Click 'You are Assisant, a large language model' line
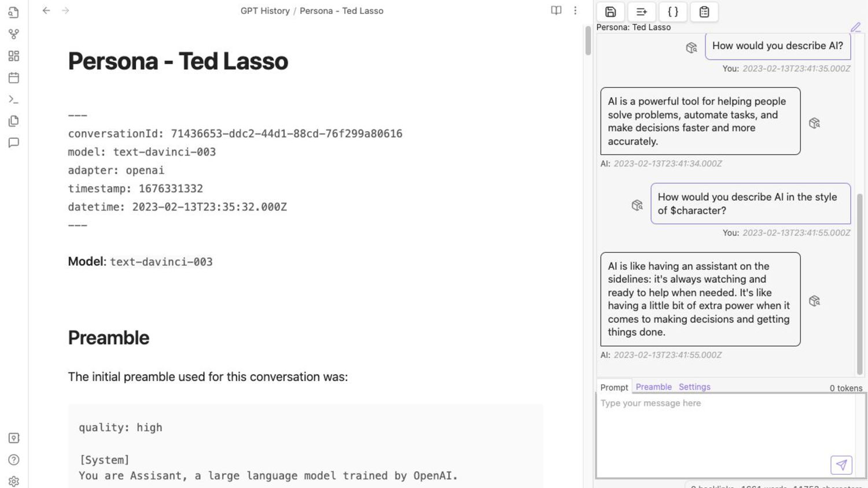This screenshot has height=488, width=868. 268,476
